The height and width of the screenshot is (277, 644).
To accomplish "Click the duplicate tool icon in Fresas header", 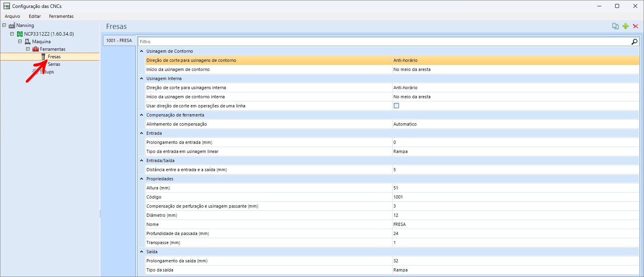I will (615, 26).
